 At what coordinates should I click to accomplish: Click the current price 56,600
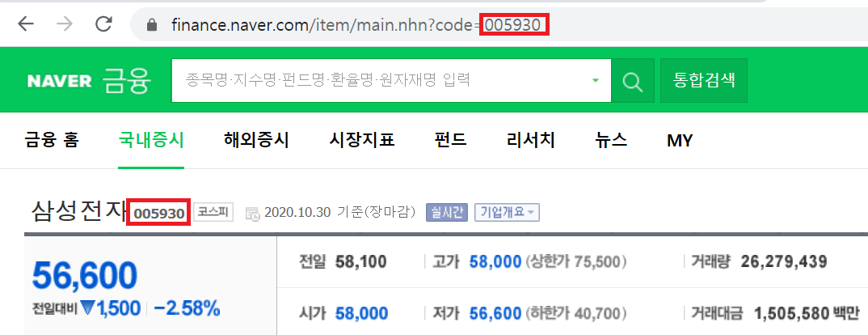click(x=85, y=276)
